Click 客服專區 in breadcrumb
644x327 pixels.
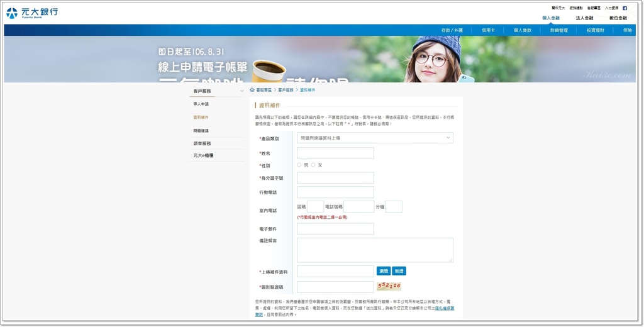(264, 90)
